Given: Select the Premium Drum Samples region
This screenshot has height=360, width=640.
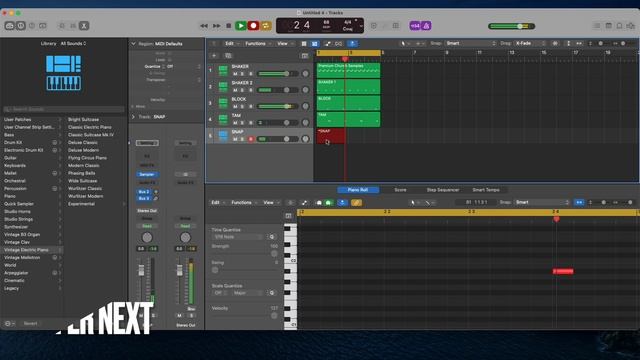Looking at the screenshot, I should click(x=348, y=70).
